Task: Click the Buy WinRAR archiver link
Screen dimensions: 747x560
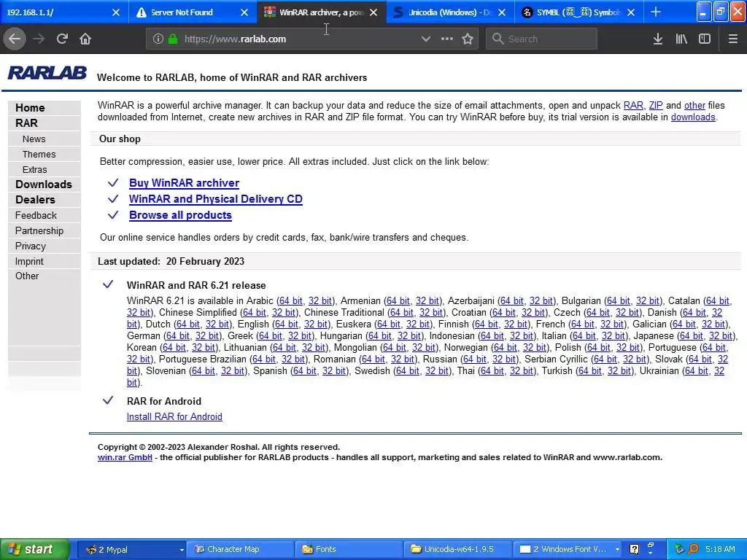Action: 184,183
